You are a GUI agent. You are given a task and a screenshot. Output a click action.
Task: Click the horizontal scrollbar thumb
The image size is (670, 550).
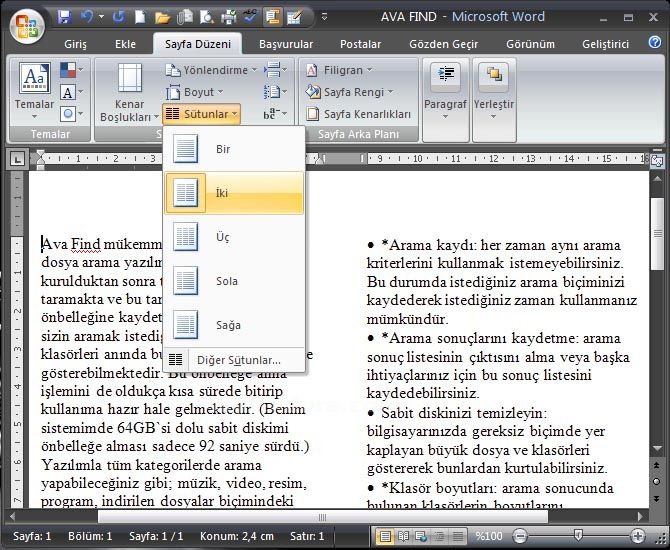click(323, 517)
